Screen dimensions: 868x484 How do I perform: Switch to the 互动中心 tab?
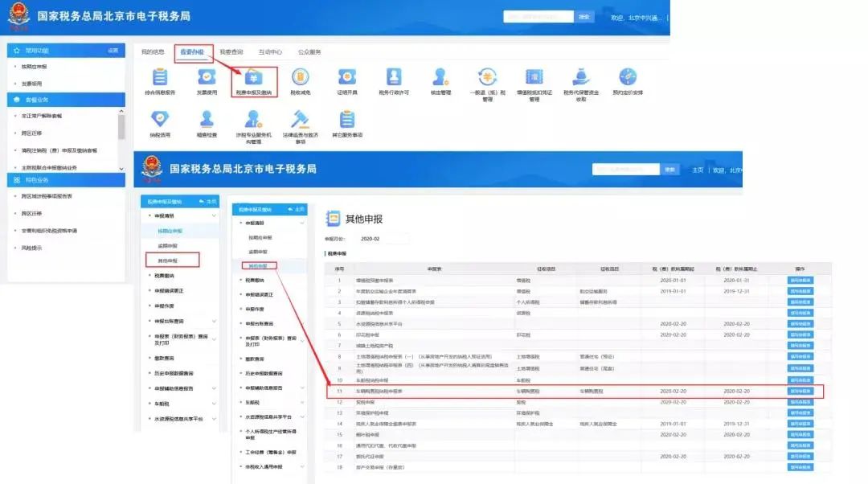[x=270, y=52]
